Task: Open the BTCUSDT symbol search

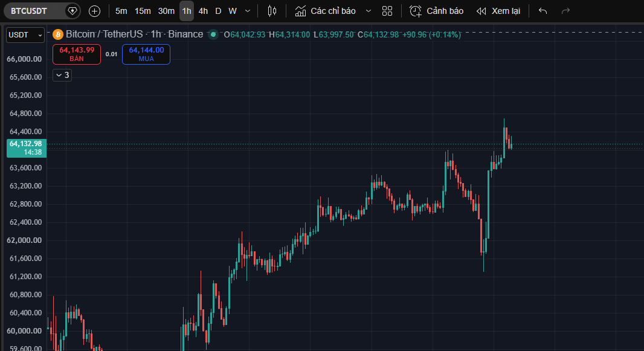Action: click(29, 11)
